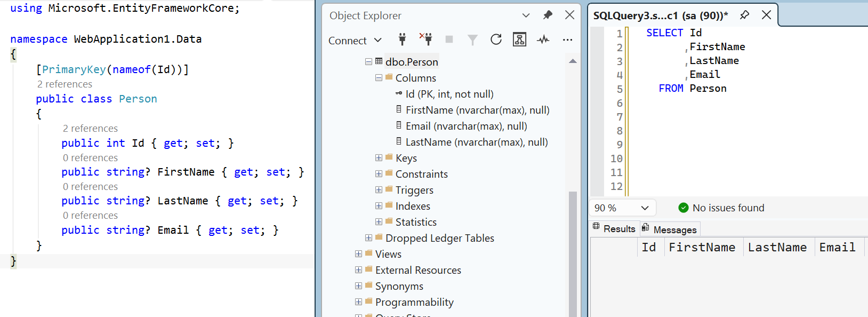Image resolution: width=868 pixels, height=317 pixels.
Task: Click the Email results column header
Action: click(x=839, y=247)
